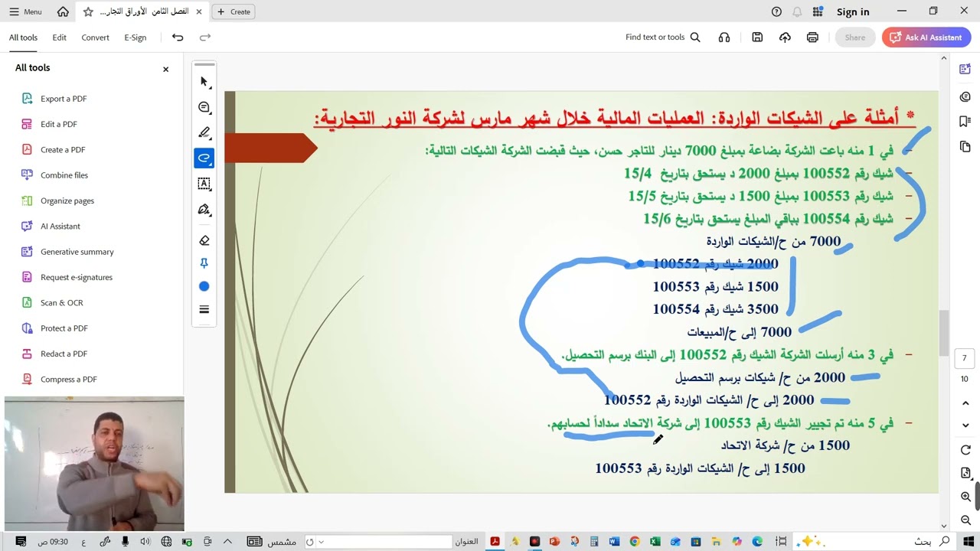Select the All tools tab
This screenshot has height=551, width=980.
pos(23,37)
